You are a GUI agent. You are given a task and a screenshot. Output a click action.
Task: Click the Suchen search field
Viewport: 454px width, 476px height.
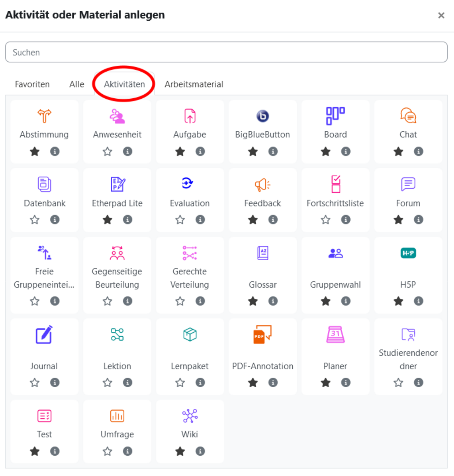point(226,53)
